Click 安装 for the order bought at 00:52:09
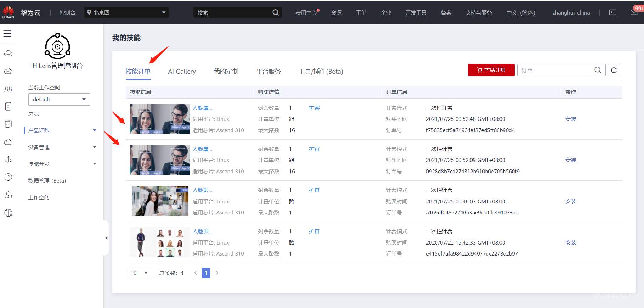Screen dimensions: 644x308 (571, 160)
